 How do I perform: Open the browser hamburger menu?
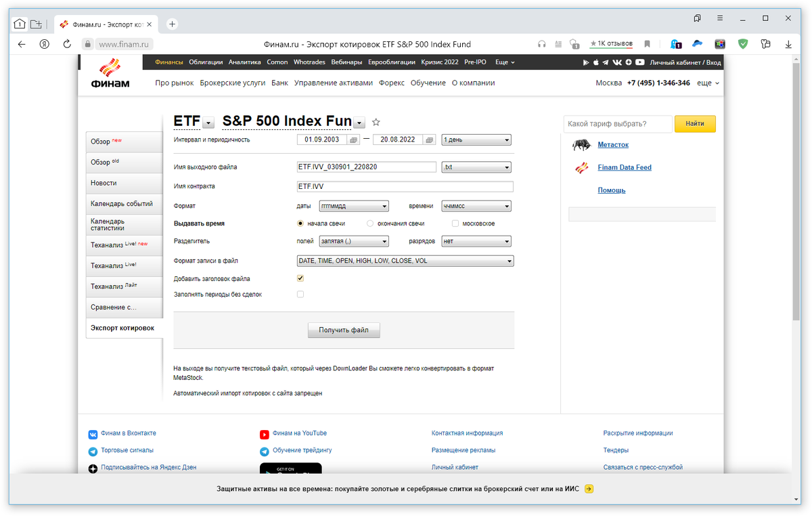click(720, 18)
